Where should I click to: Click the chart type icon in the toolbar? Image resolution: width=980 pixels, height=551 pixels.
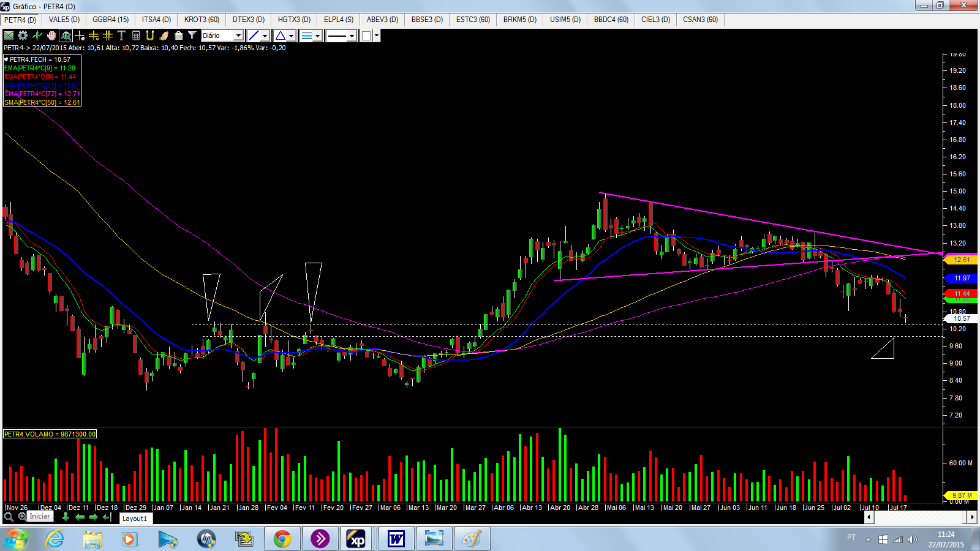(9, 36)
